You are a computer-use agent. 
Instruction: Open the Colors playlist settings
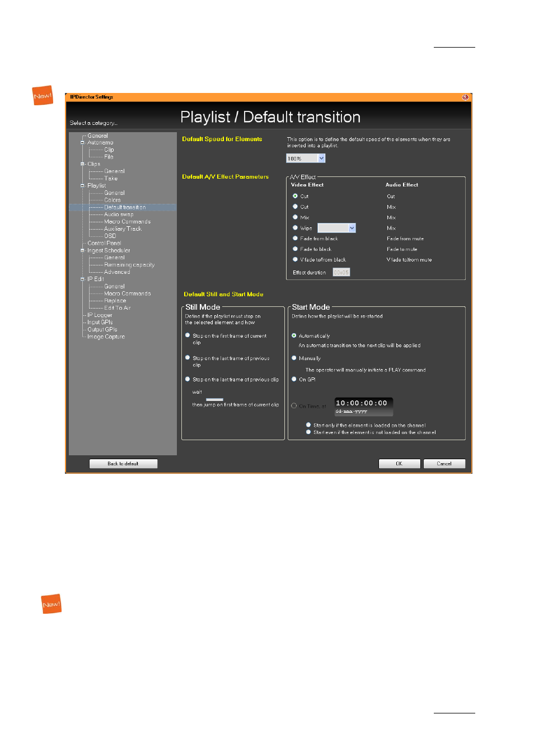113,200
